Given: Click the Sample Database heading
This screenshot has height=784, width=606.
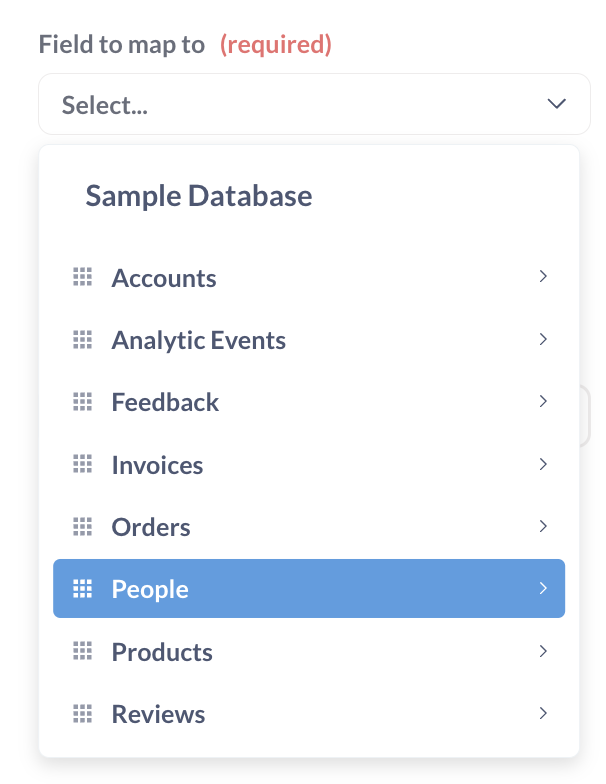Looking at the screenshot, I should (198, 196).
